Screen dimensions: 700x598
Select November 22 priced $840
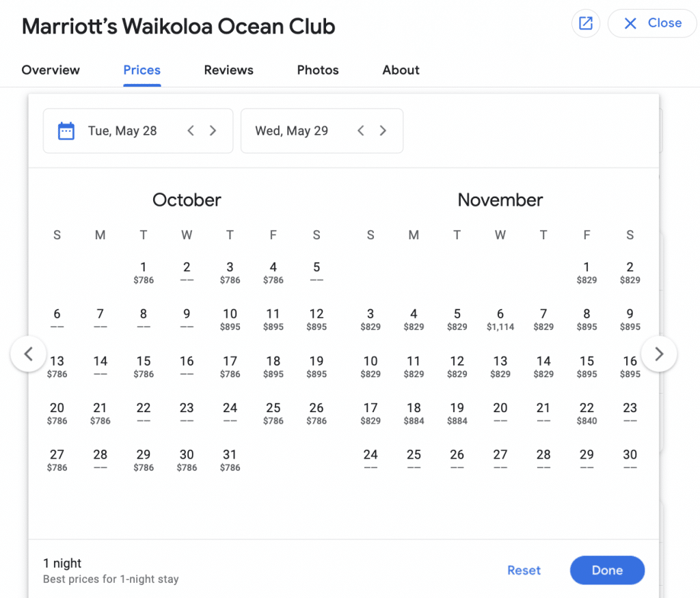tap(587, 412)
